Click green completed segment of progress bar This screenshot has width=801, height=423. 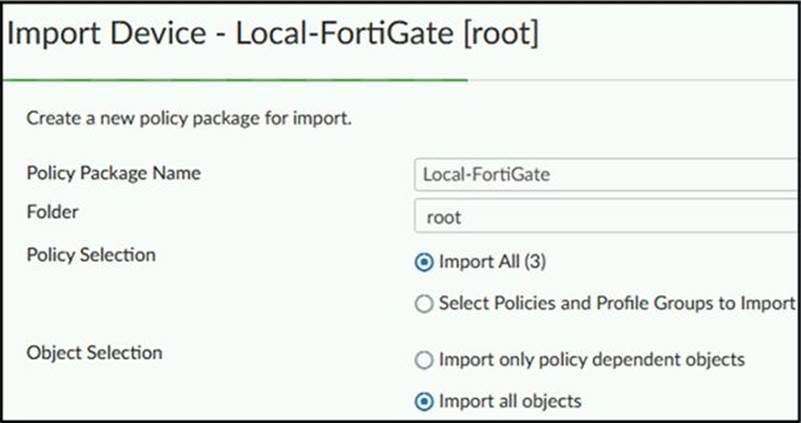point(235,80)
